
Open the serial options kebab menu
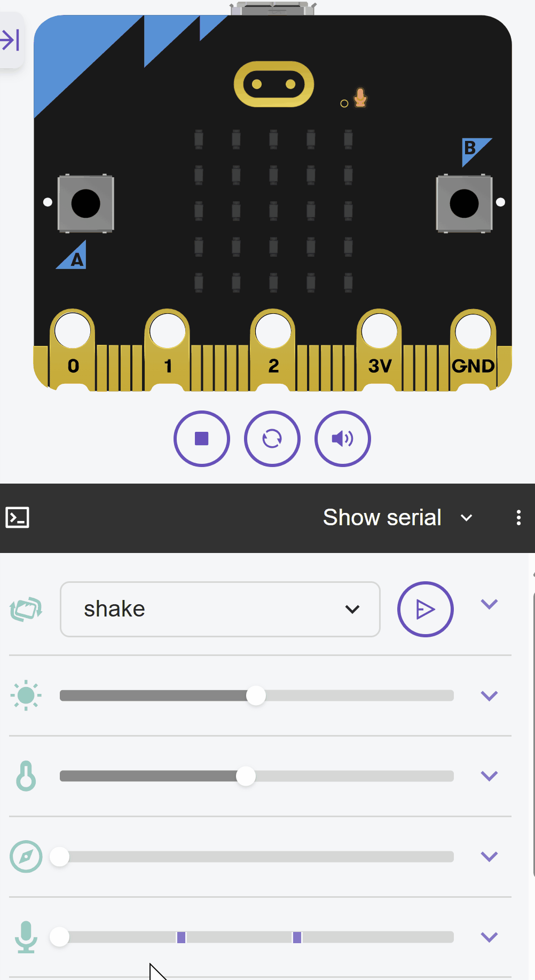coord(518,518)
